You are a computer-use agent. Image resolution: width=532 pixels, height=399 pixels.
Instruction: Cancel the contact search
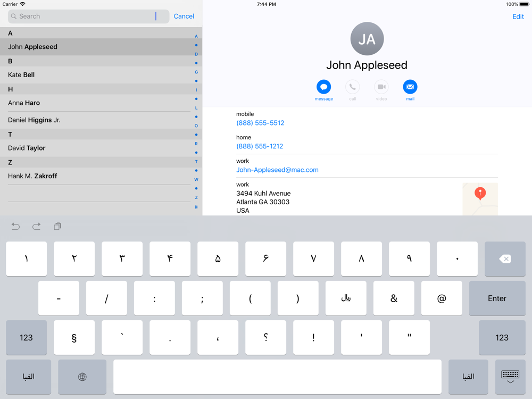coord(184,16)
